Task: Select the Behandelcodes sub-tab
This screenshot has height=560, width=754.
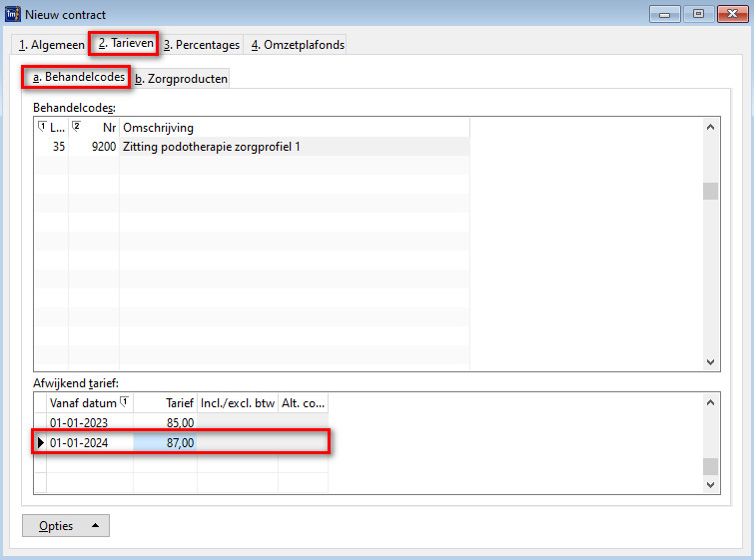Action: click(78, 77)
